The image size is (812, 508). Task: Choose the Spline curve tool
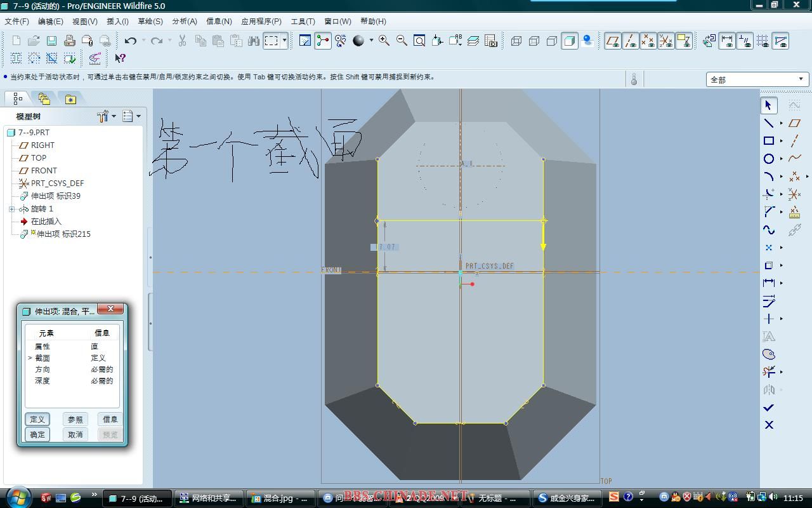pos(768,230)
